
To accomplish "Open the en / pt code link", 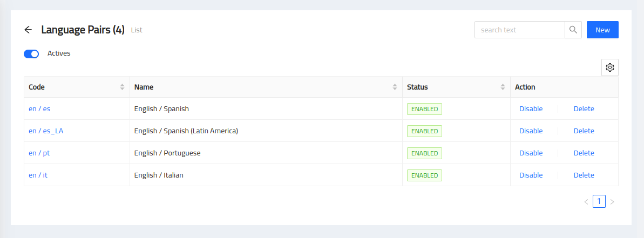I will (39, 153).
